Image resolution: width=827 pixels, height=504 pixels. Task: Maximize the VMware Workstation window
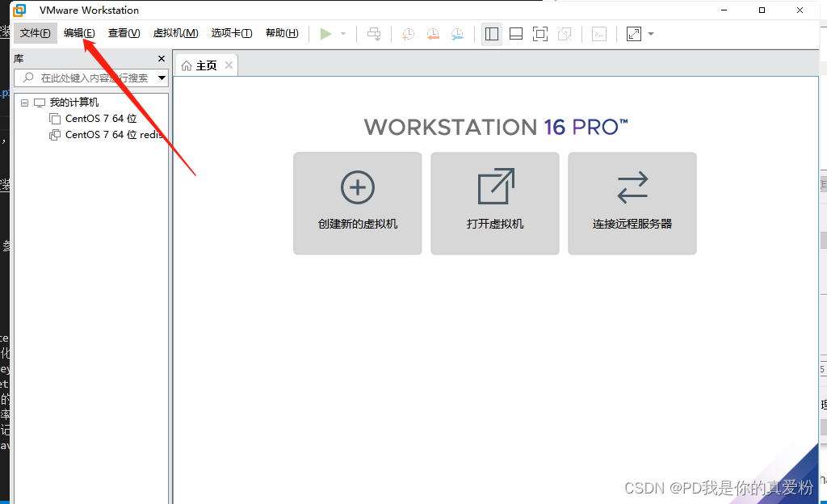pyautogui.click(x=762, y=10)
